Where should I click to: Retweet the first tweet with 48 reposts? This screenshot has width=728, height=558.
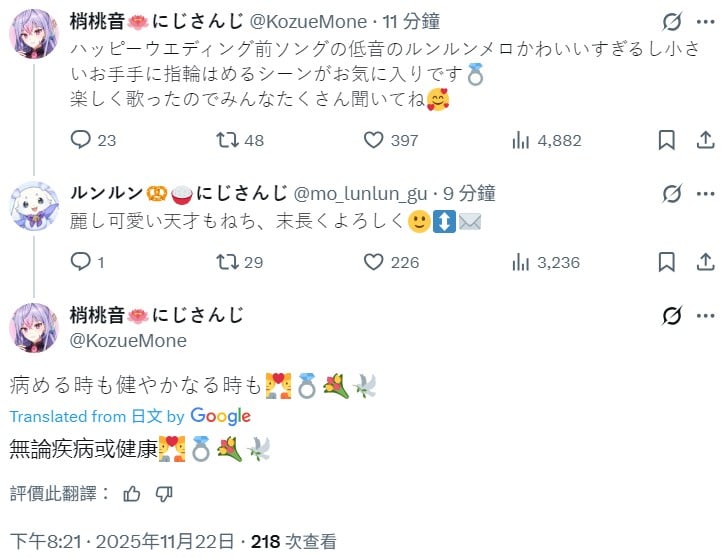coord(228,140)
